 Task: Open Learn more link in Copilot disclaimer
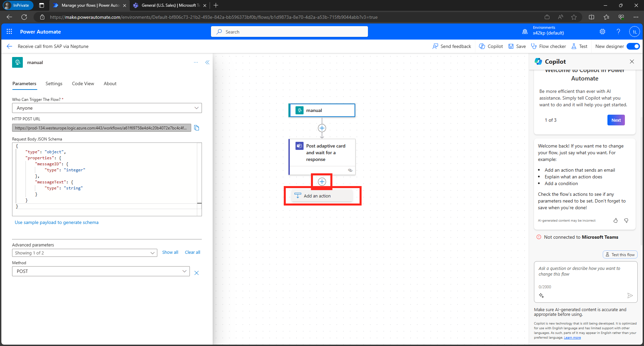pos(572,338)
